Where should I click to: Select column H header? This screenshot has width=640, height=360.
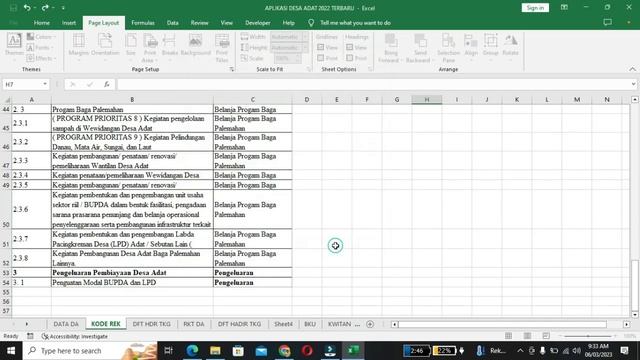427,100
